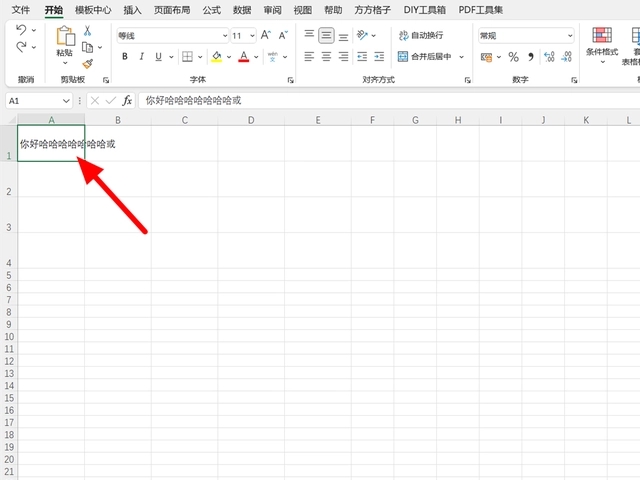Open number group dialog launcher

click(574, 80)
